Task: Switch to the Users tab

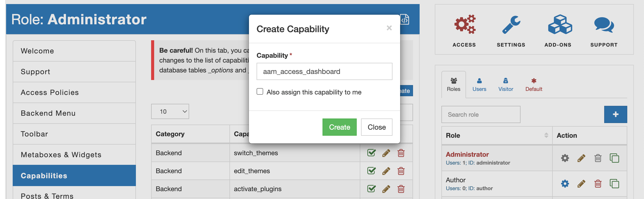Action: click(x=479, y=85)
